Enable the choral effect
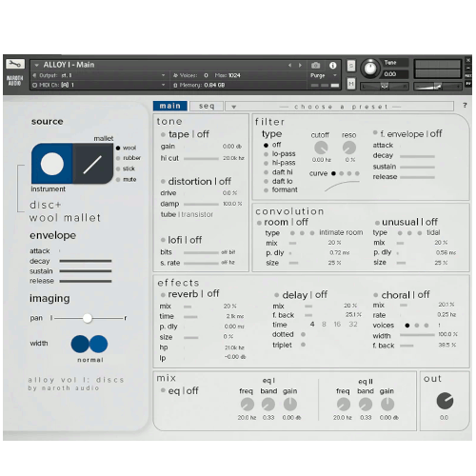476x476 pixels. (376, 295)
